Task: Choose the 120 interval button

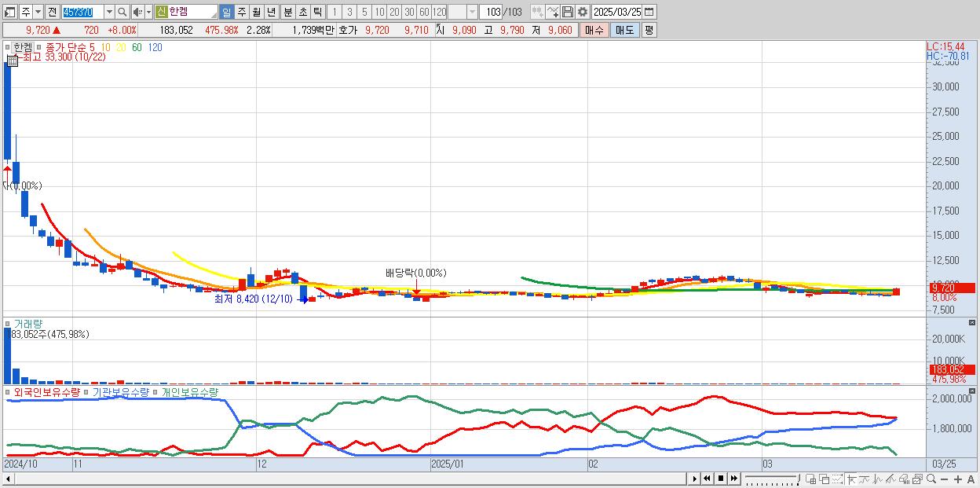Action: pos(439,12)
